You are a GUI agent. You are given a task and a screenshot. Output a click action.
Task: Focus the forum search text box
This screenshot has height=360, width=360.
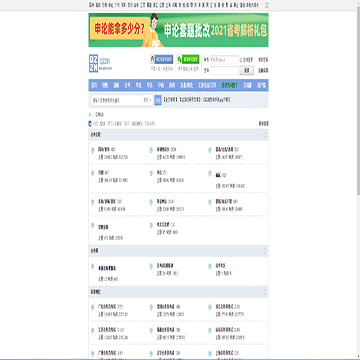pyautogui.click(x=116, y=100)
